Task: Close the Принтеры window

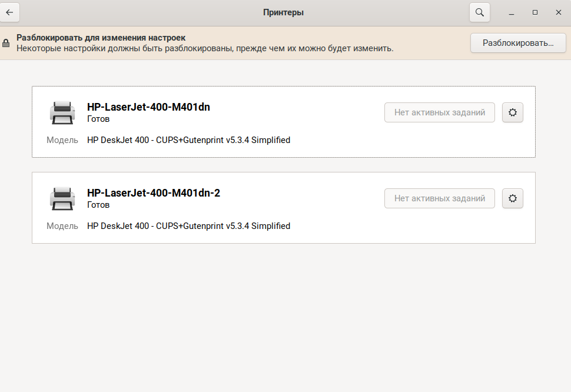Action: point(558,12)
